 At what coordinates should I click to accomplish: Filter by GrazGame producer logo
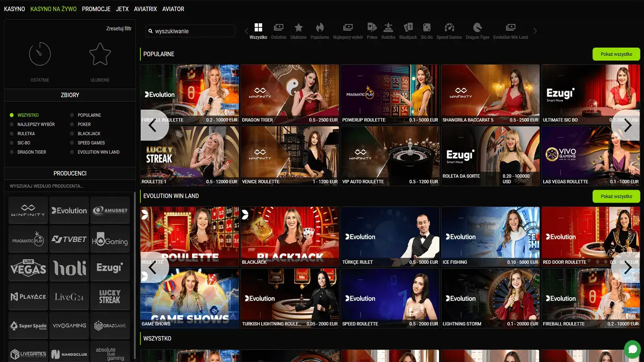(110, 326)
